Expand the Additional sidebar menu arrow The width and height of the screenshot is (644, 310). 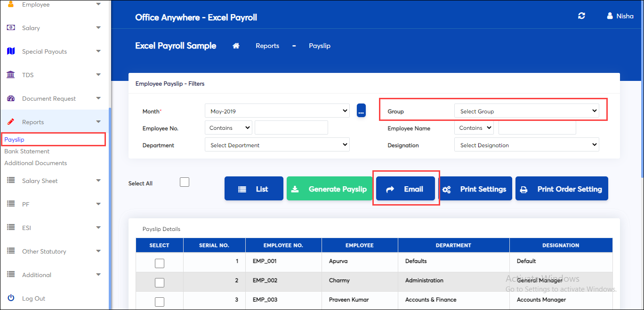click(x=98, y=275)
